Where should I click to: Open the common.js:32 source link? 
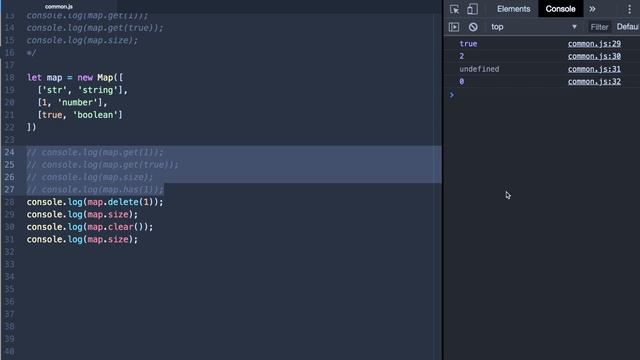pos(594,82)
